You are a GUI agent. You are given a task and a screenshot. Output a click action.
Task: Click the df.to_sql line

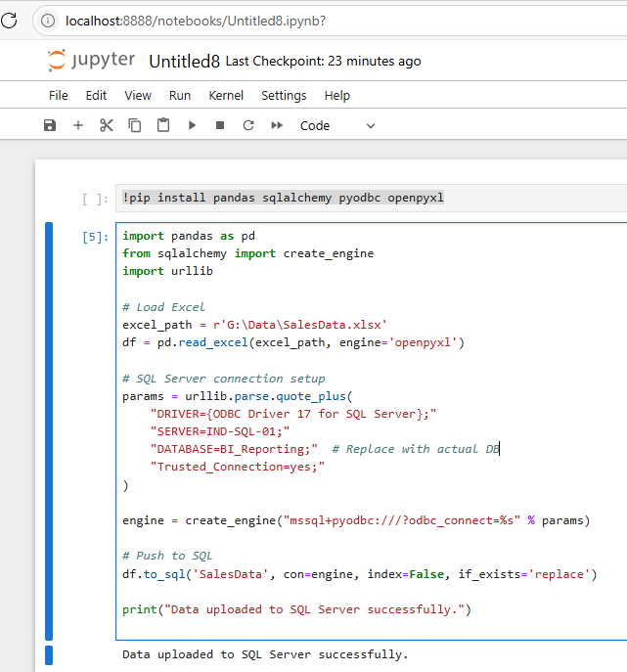click(x=360, y=574)
